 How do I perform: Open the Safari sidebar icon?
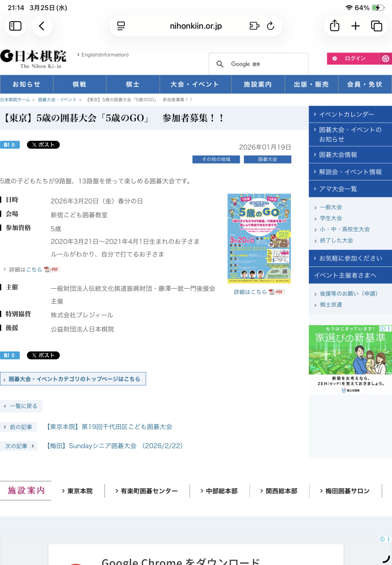coord(15,26)
